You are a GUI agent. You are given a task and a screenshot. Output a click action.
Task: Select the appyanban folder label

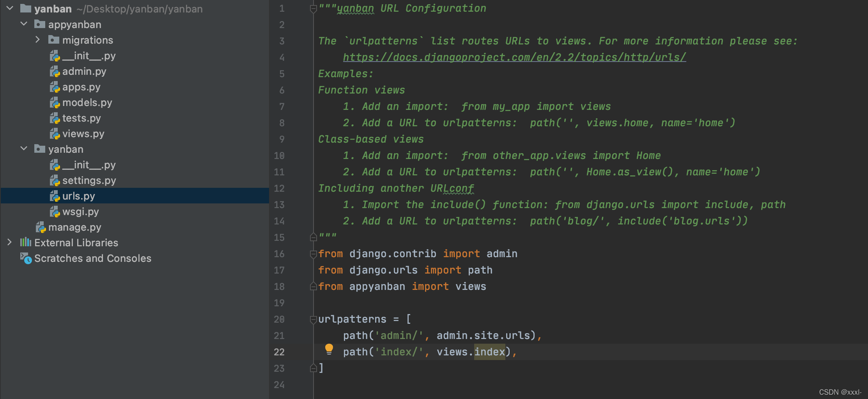pyautogui.click(x=75, y=25)
